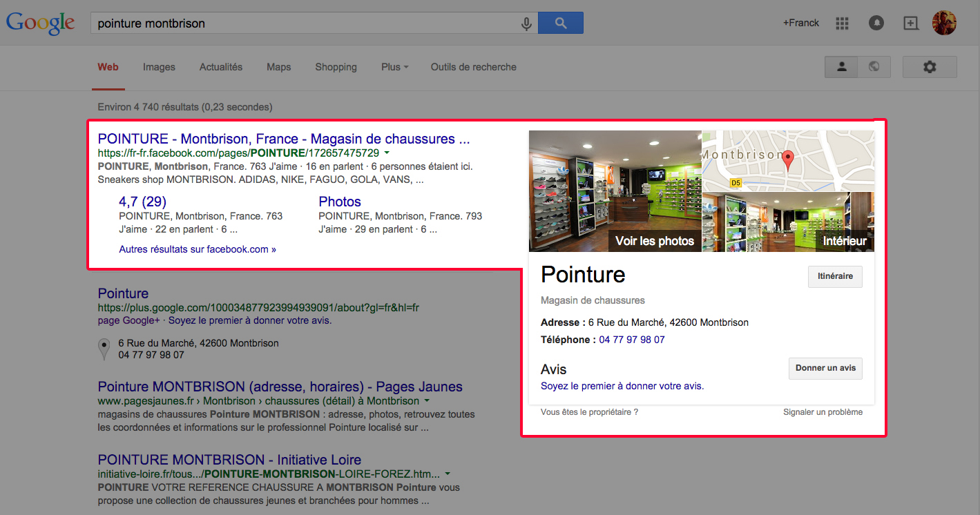The width and height of the screenshot is (980, 515).
Task: Click the red marker on Montbrison map
Action: click(x=788, y=162)
